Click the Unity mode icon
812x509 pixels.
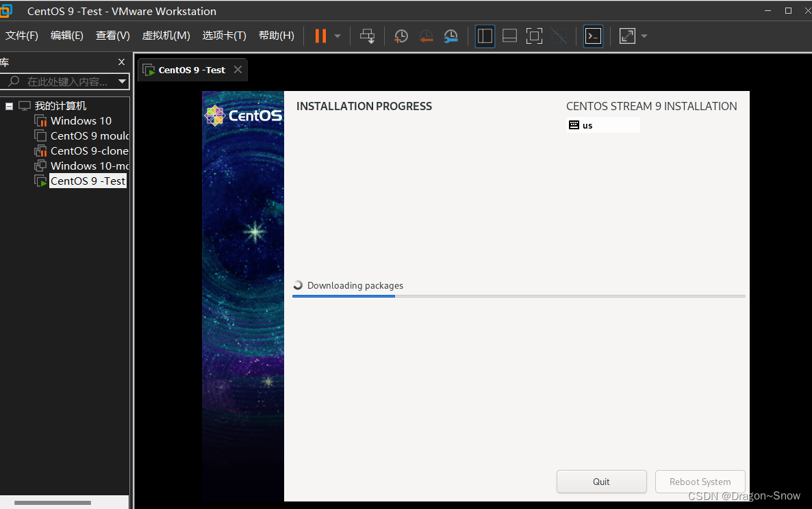tap(559, 36)
